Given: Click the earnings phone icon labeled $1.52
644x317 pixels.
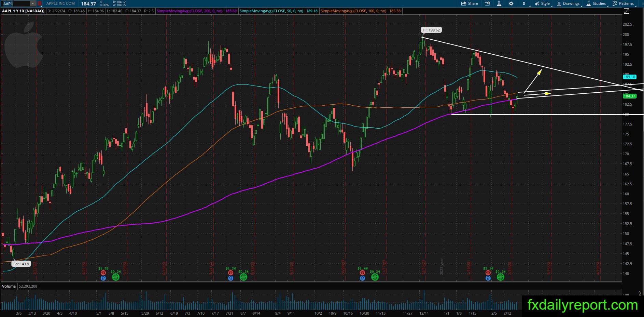Looking at the screenshot, I should 103,273.
